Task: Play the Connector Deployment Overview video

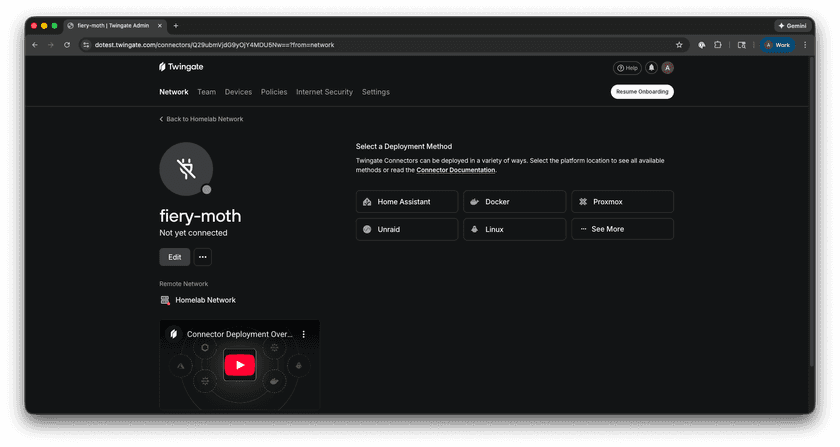Action: (x=239, y=365)
